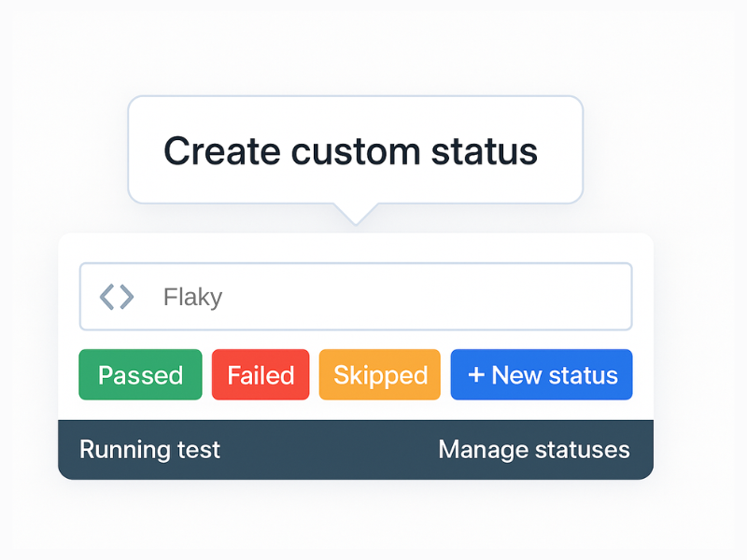
Task: Open the status management page link
Action: click(534, 449)
